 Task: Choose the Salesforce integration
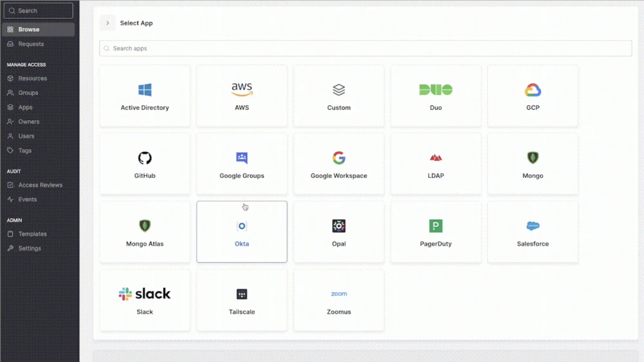pos(533,232)
